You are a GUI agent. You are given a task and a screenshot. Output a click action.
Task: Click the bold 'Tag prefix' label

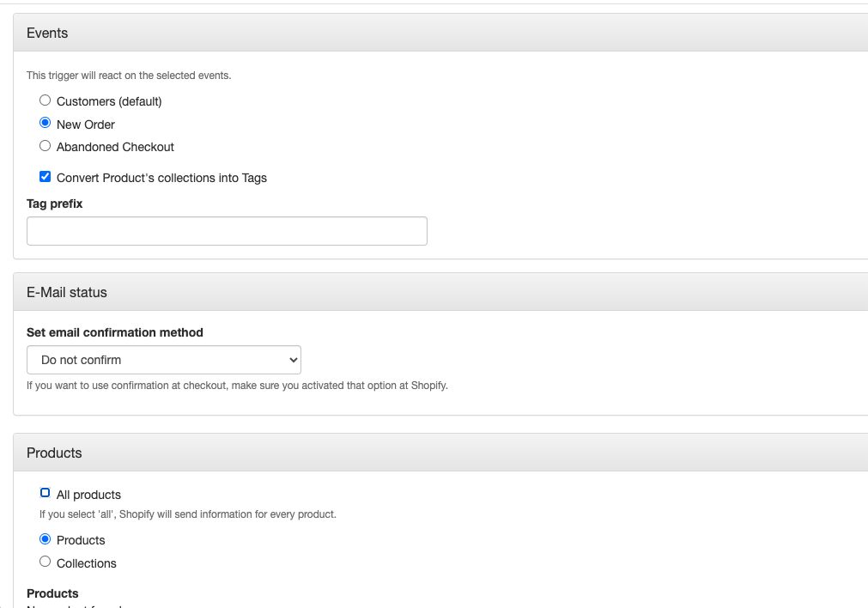pyautogui.click(x=54, y=204)
